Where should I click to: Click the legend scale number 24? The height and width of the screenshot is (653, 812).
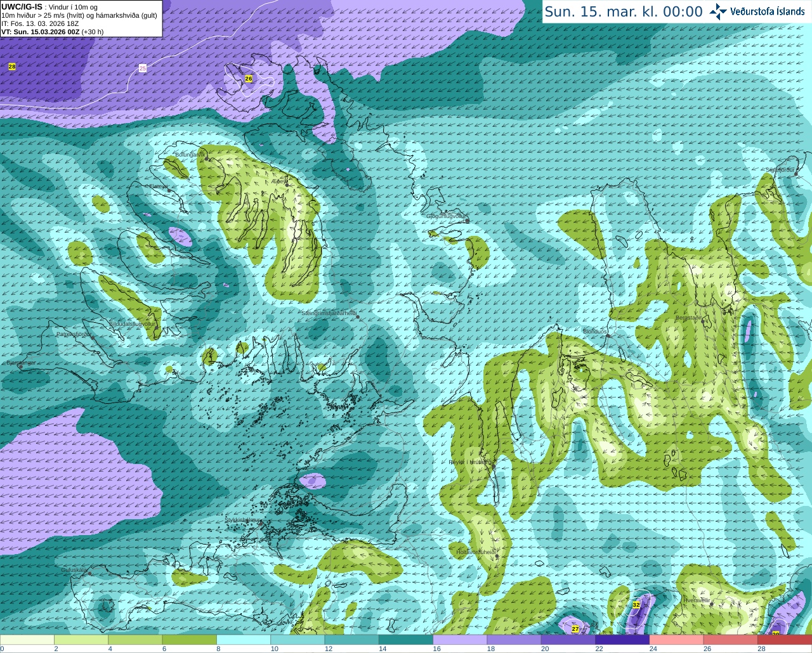coord(653,649)
